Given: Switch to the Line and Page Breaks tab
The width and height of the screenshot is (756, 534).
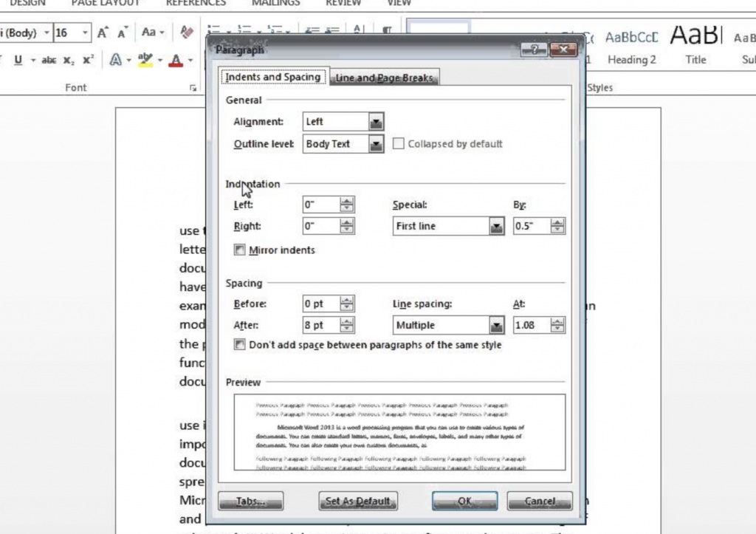Looking at the screenshot, I should [x=383, y=76].
